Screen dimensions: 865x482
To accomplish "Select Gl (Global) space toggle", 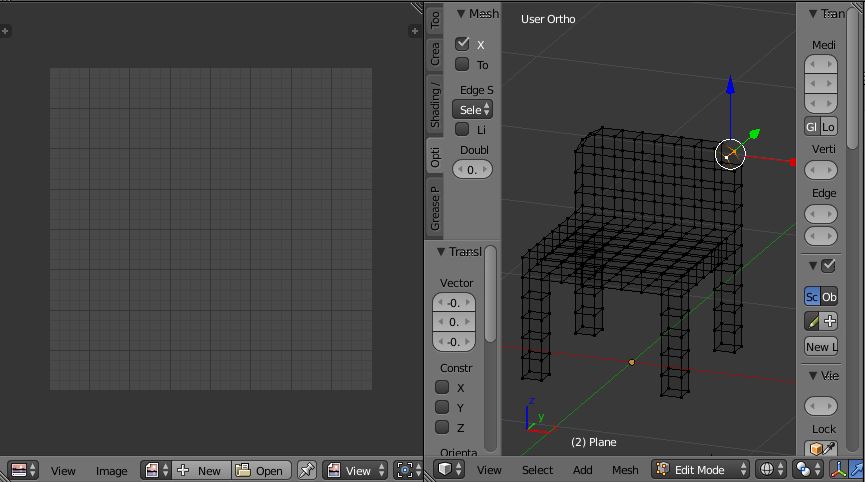I will pyautogui.click(x=812, y=126).
